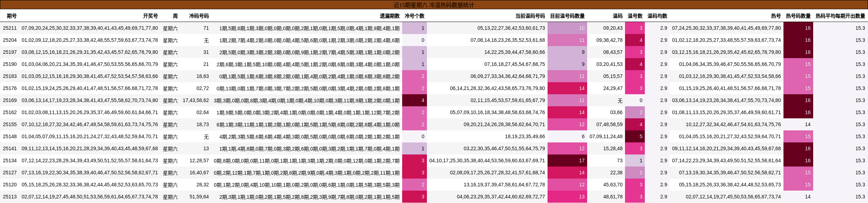Click warm numbers 18,19,23,35,49,66 in row 25148
The height and width of the screenshot is (203, 868).
525,136
